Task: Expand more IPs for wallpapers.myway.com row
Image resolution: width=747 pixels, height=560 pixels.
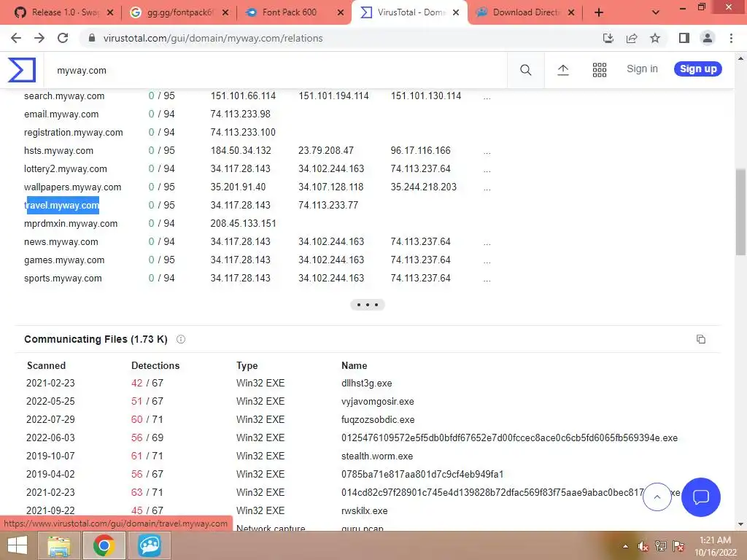Action: [487, 187]
